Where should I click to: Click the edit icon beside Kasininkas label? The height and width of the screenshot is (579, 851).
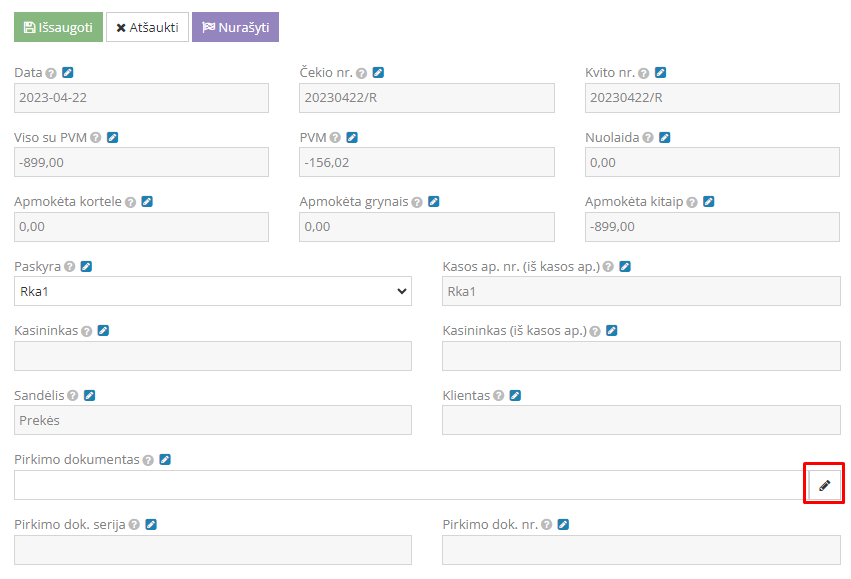pyautogui.click(x=103, y=331)
